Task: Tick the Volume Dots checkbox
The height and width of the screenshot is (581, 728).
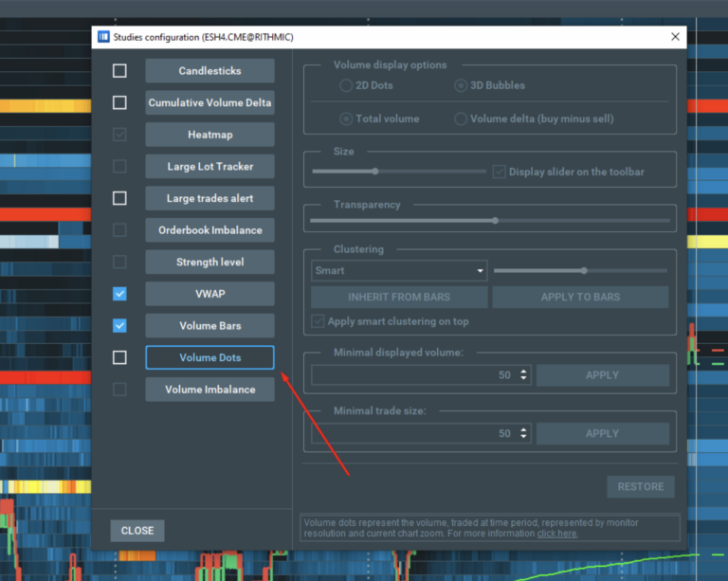Action: coord(119,357)
